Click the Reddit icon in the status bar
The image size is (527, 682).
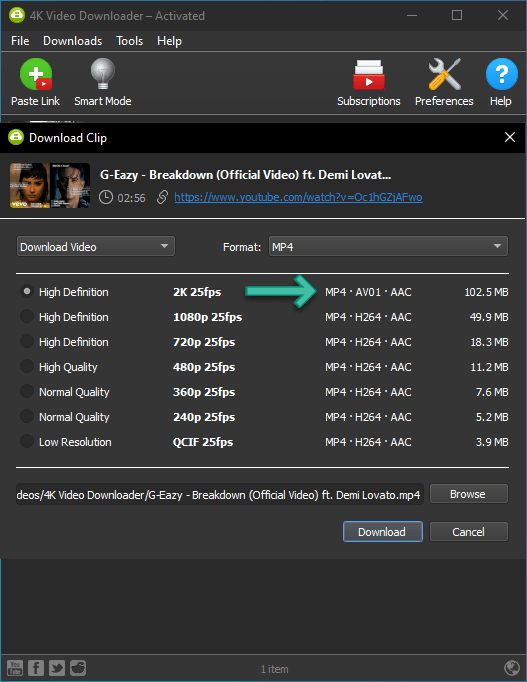(x=78, y=668)
